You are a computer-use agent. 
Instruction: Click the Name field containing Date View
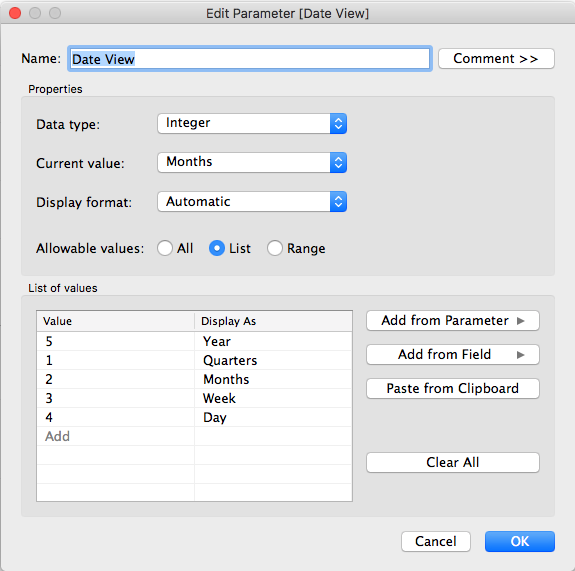[250, 59]
